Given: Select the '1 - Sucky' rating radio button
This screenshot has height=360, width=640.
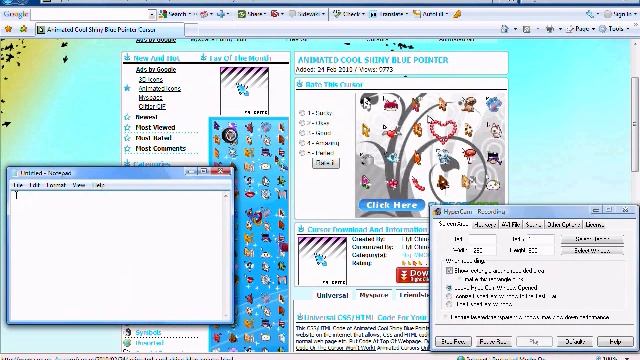Looking at the screenshot, I should pos(302,113).
